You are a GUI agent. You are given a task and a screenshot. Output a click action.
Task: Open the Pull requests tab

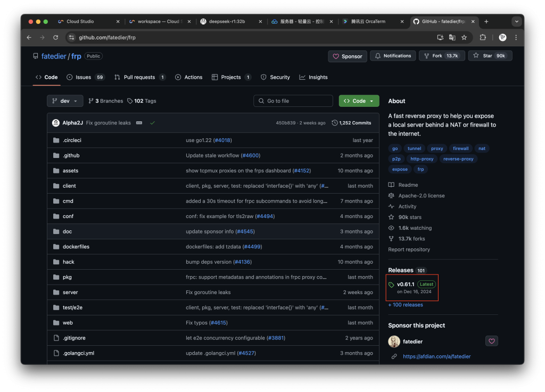(x=140, y=78)
